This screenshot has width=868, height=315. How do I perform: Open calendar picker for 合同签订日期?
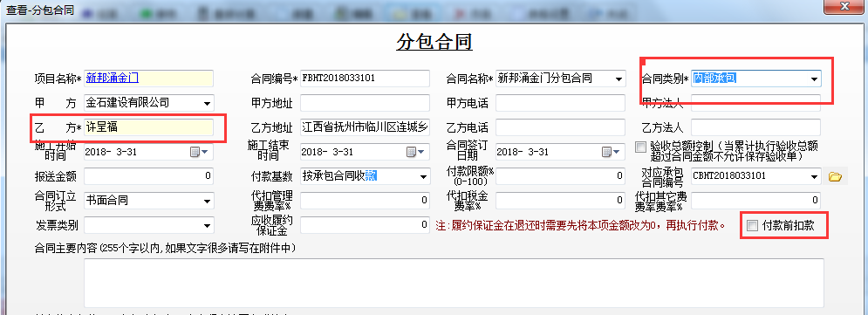point(612,152)
